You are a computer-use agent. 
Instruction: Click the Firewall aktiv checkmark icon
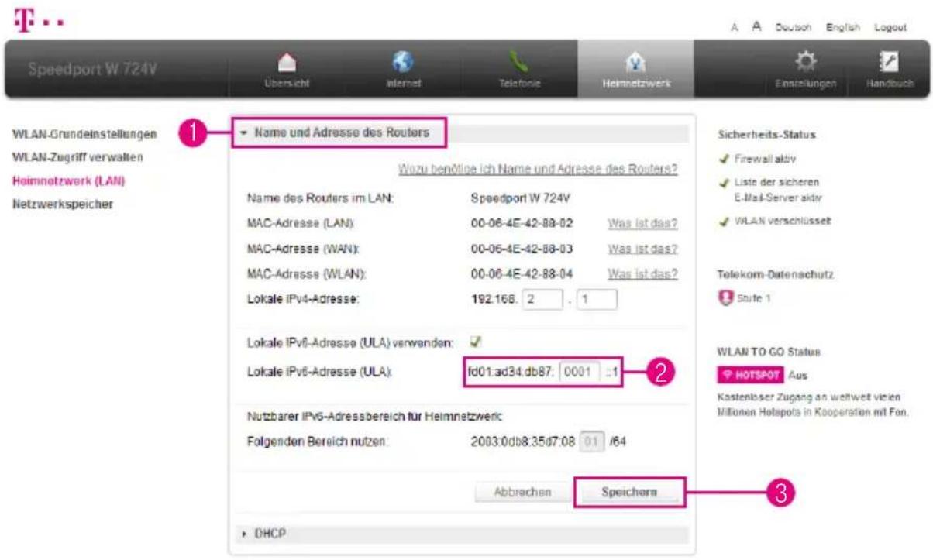tap(725, 159)
